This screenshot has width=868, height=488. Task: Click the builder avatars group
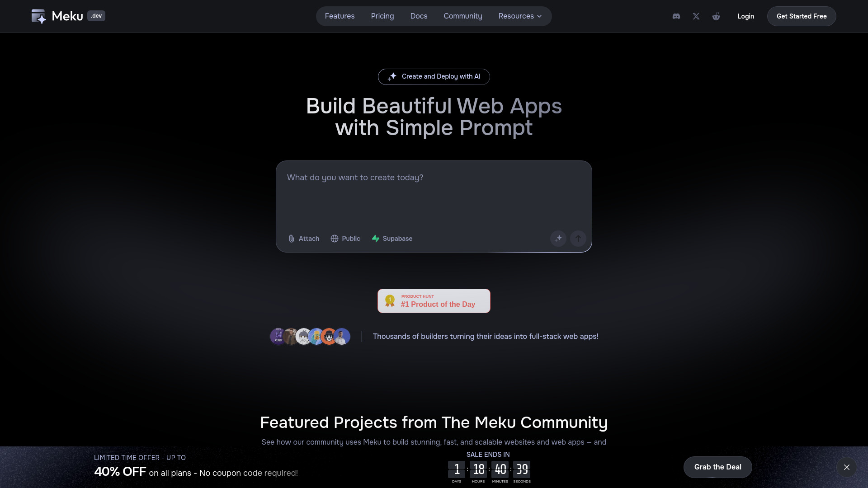coord(310,336)
